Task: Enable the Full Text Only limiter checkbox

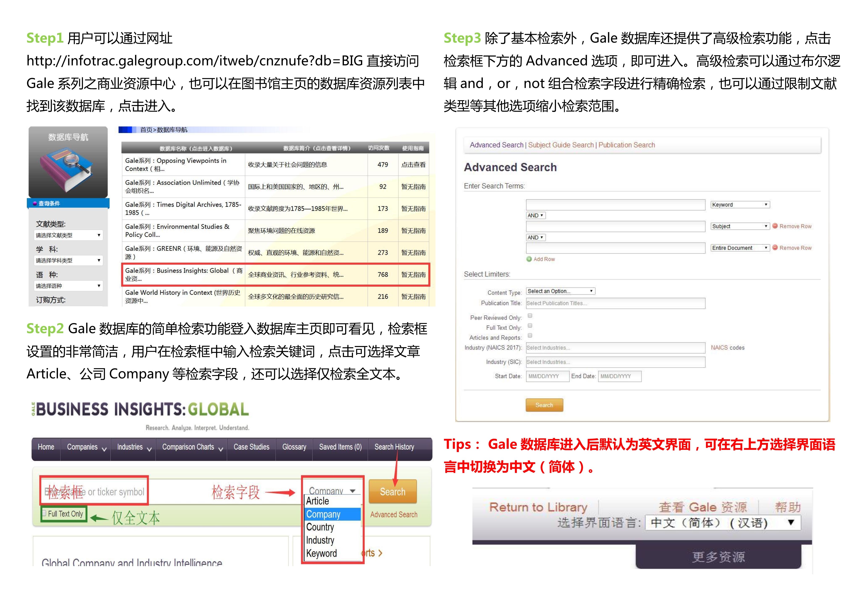Action: pos(530,325)
